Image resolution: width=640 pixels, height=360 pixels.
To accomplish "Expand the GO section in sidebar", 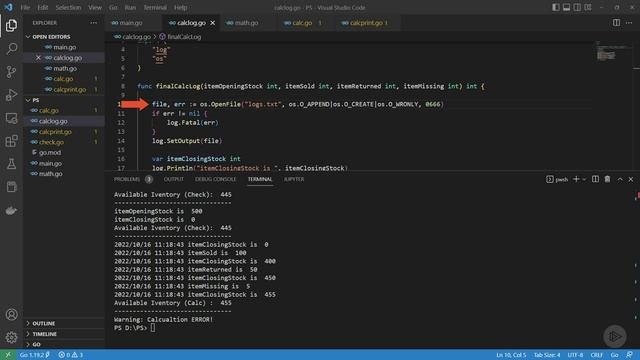I will coord(36,344).
